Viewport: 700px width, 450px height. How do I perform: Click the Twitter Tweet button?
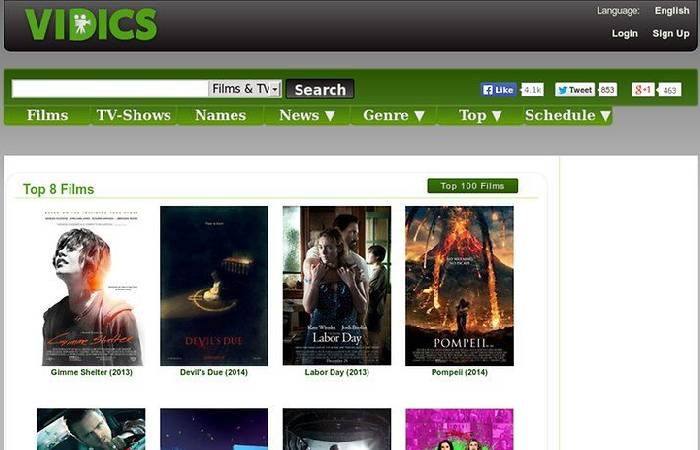tap(575, 90)
